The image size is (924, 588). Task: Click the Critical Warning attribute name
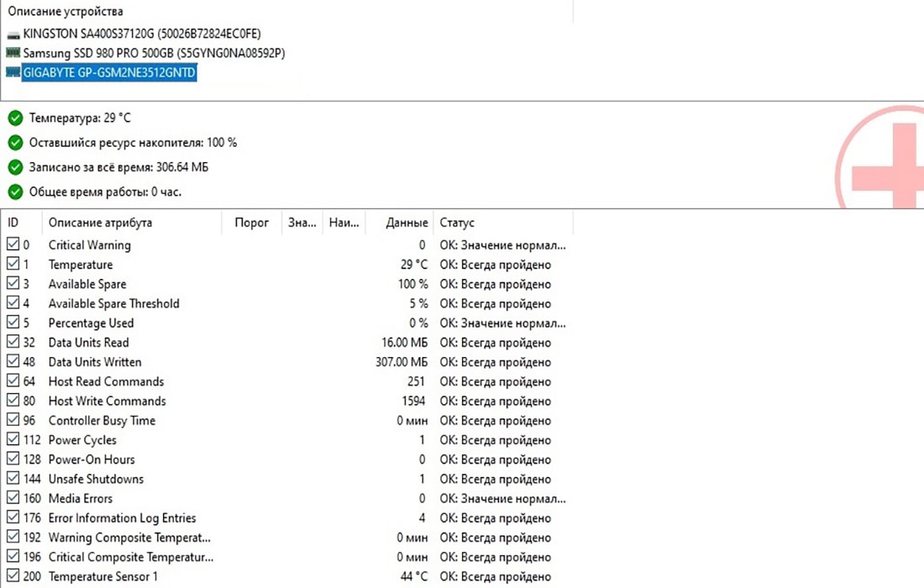coord(90,244)
